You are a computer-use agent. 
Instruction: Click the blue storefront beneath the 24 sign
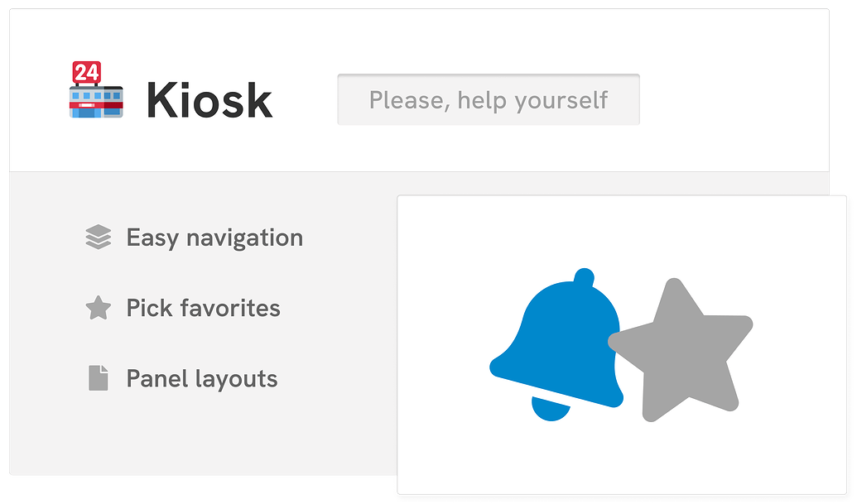click(x=96, y=104)
